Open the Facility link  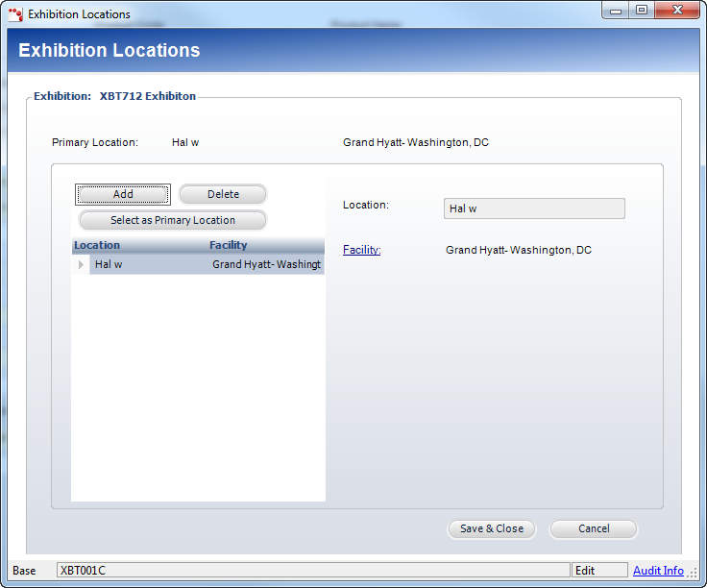(x=361, y=250)
